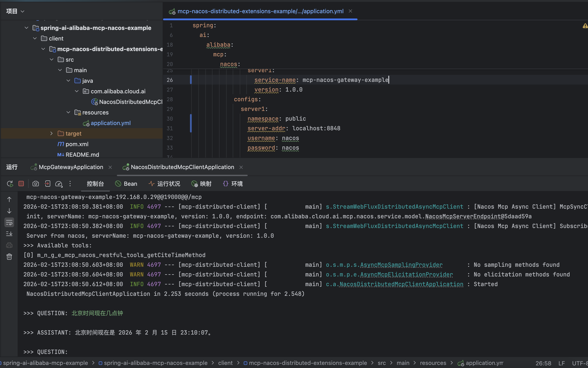The image size is (588, 368).
Task: Take a thread dump camera icon
Action: coord(35,184)
